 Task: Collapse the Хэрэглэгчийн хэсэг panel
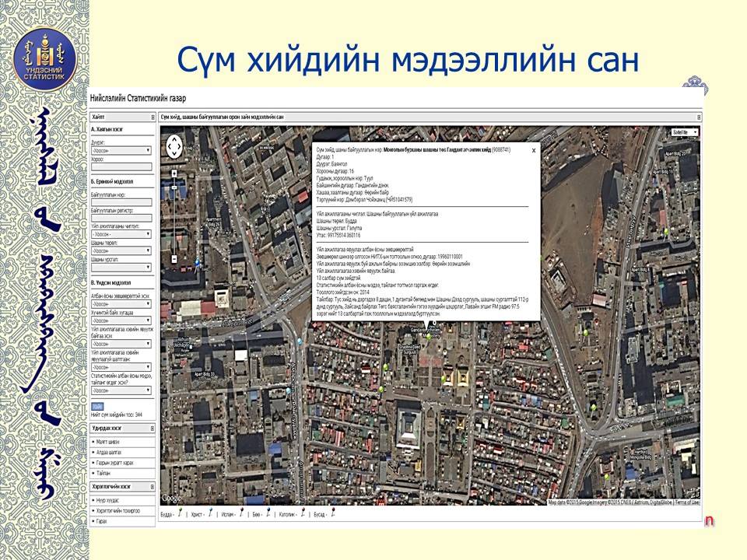coord(153,486)
